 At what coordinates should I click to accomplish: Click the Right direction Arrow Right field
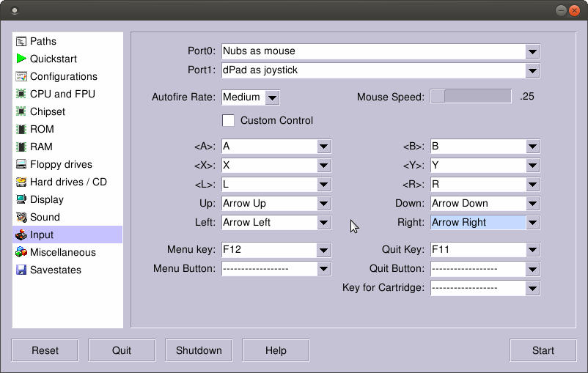477,223
